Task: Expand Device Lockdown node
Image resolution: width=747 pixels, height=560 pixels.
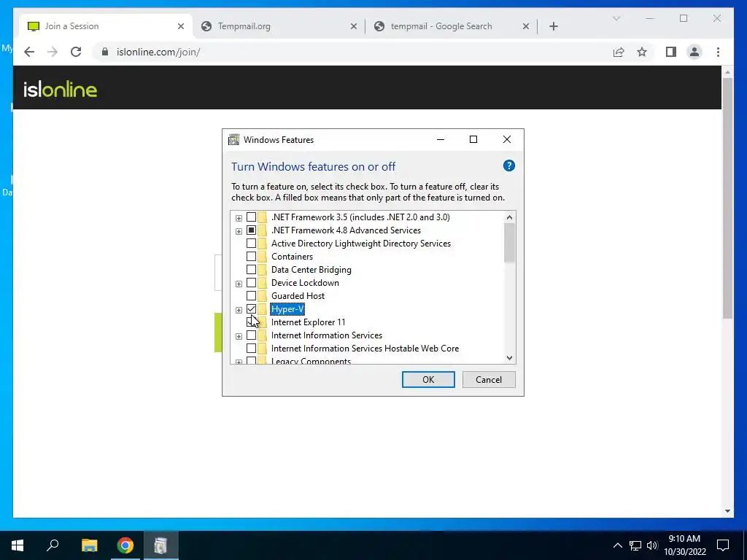Action: click(239, 284)
